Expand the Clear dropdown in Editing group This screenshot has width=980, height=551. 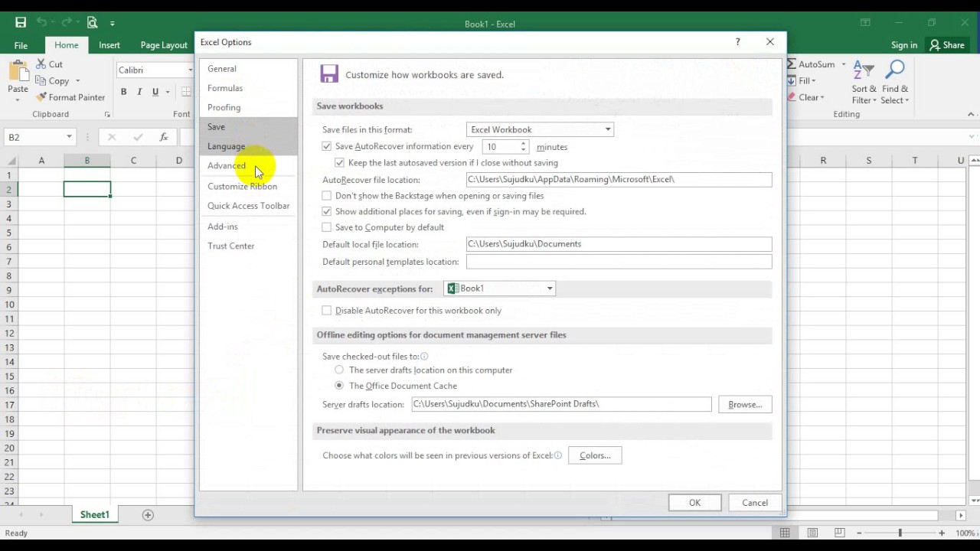822,98
